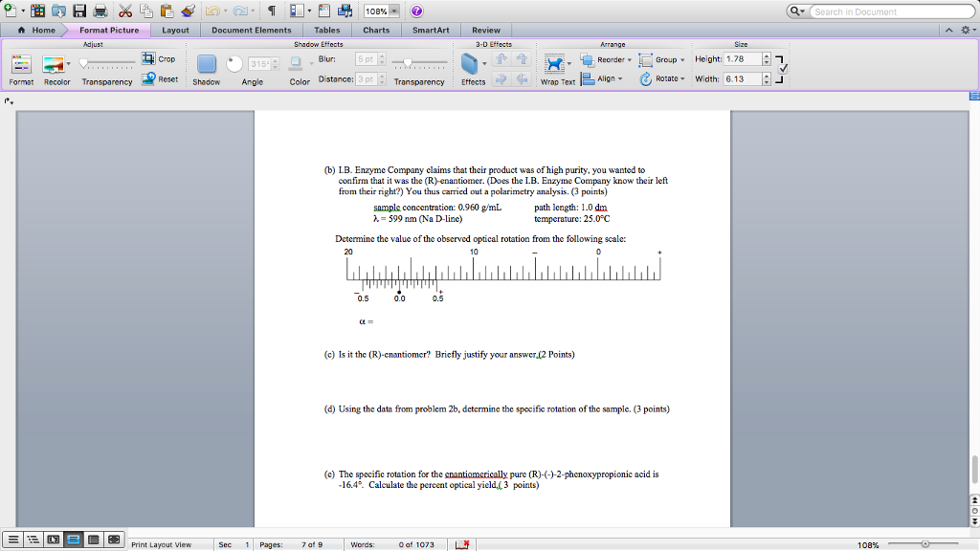Image resolution: width=980 pixels, height=551 pixels.
Task: Expand the Wrap Text dropdown
Action: 556,65
